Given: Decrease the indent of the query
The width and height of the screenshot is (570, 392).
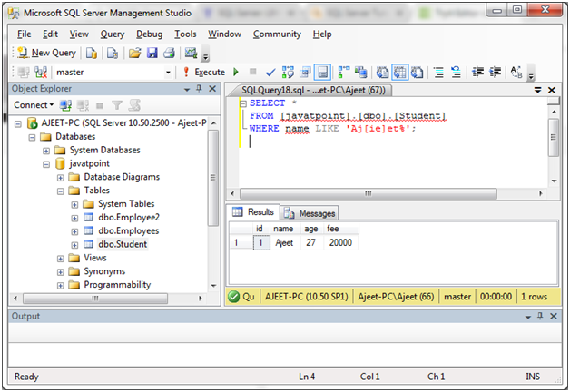Looking at the screenshot, I should click(477, 73).
